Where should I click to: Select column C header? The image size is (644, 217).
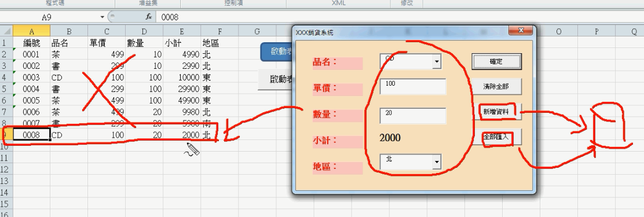(107, 31)
